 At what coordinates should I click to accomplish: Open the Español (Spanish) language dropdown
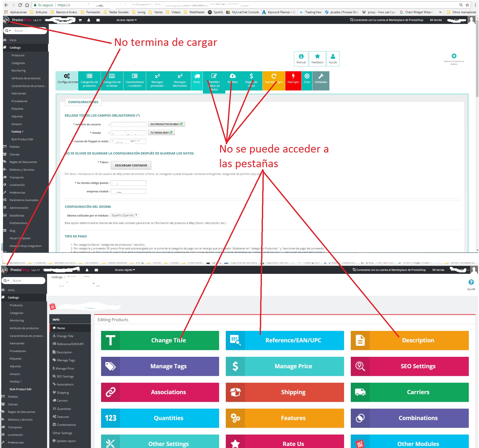coord(124,215)
